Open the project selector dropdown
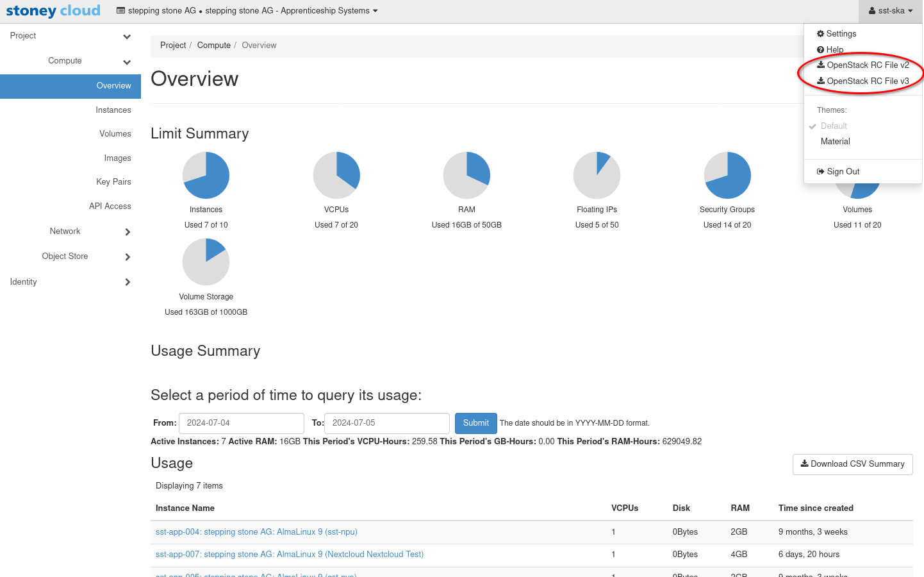The width and height of the screenshot is (924, 577). click(x=247, y=11)
